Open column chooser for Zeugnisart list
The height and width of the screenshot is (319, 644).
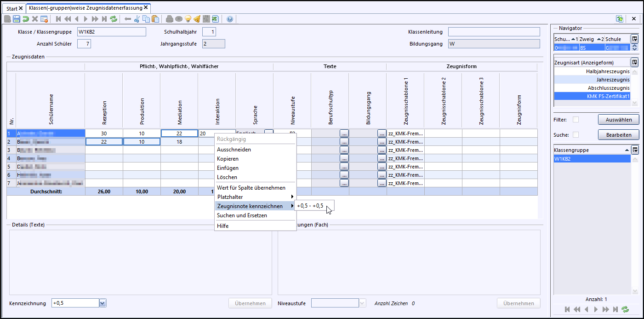(635, 62)
